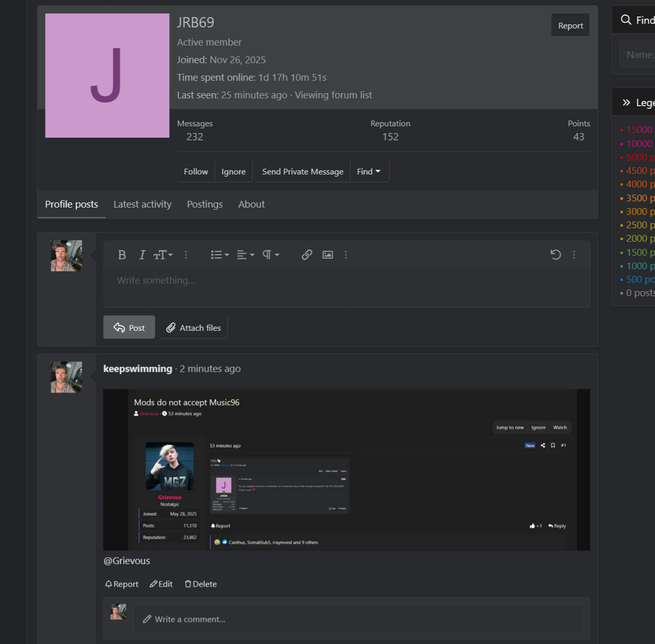Expand text alignment options
The image size is (655, 644).
245,255
